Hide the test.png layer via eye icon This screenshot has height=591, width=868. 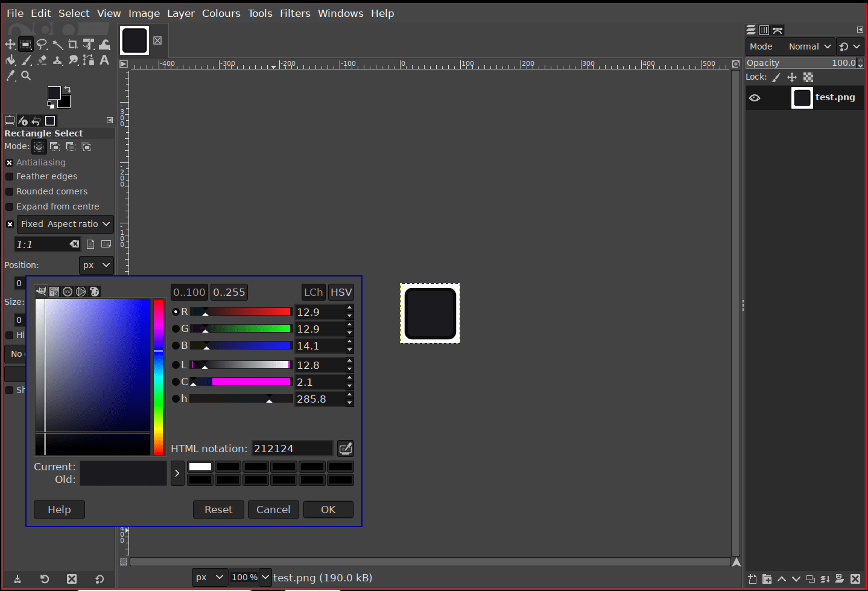[755, 98]
